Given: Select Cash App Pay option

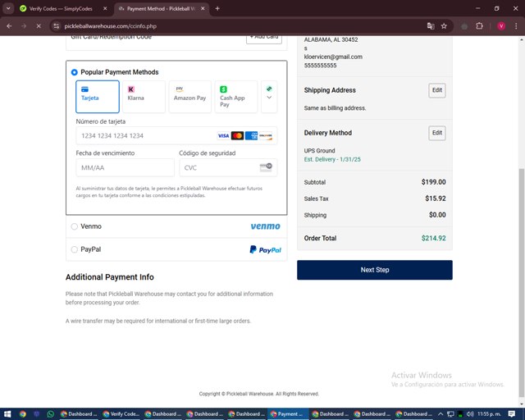Looking at the screenshot, I should coord(236,97).
